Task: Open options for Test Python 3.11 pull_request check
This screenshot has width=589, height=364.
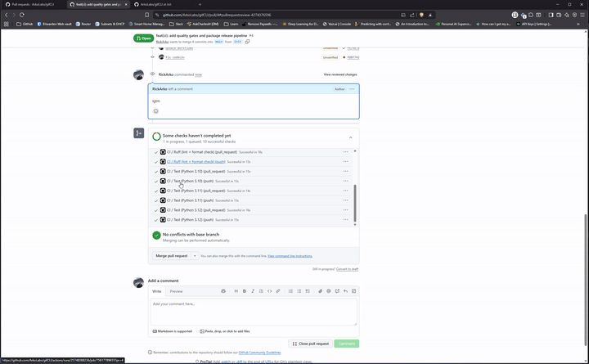Action: [x=345, y=191]
